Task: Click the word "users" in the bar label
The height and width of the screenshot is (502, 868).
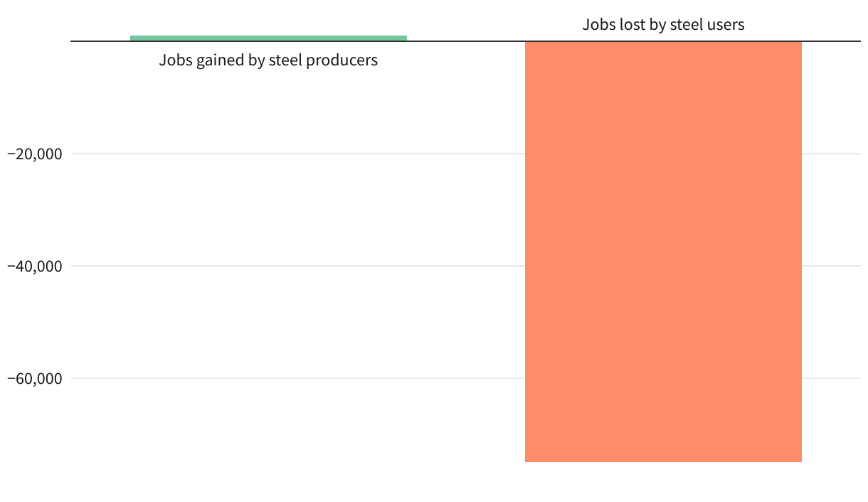Action: click(x=726, y=25)
